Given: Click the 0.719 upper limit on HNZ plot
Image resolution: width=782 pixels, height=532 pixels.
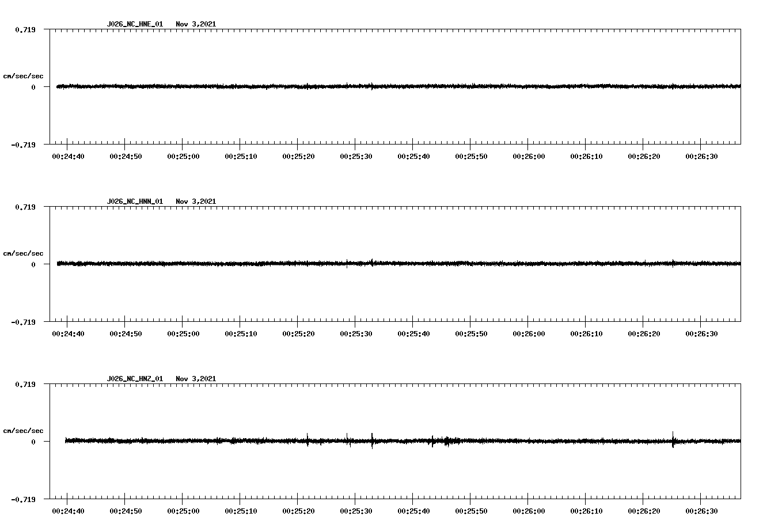Looking at the screenshot, I should (x=25, y=384).
